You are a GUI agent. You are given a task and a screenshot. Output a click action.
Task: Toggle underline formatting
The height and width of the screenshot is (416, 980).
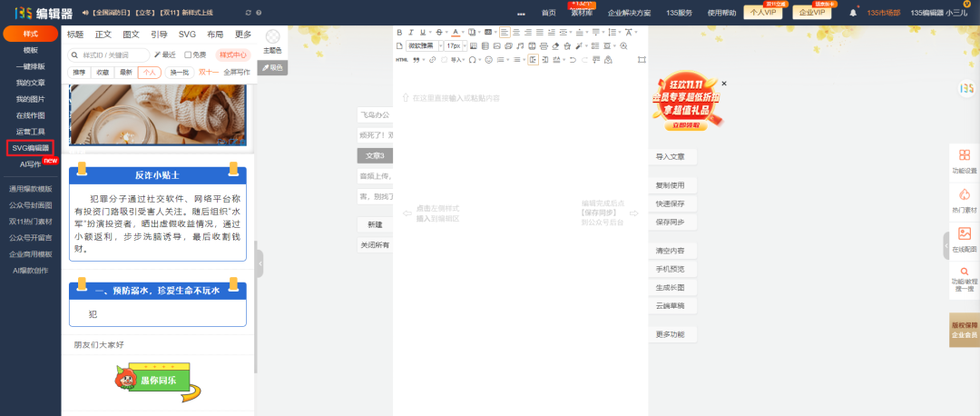pyautogui.click(x=423, y=32)
